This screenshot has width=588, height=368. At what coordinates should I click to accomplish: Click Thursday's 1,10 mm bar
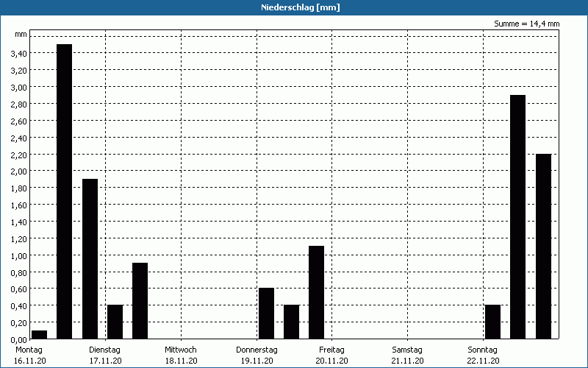(317, 292)
